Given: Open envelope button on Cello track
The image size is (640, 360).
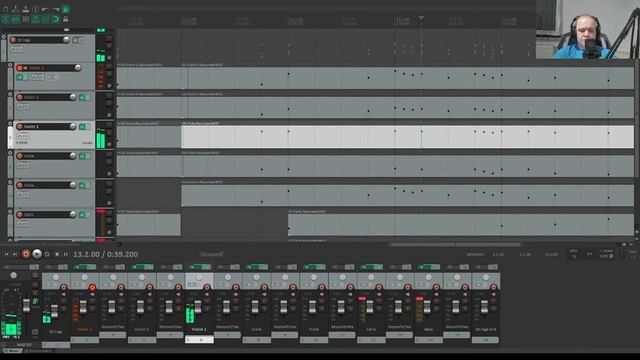Looking at the screenshot, I should pyautogui.click(x=23, y=224).
